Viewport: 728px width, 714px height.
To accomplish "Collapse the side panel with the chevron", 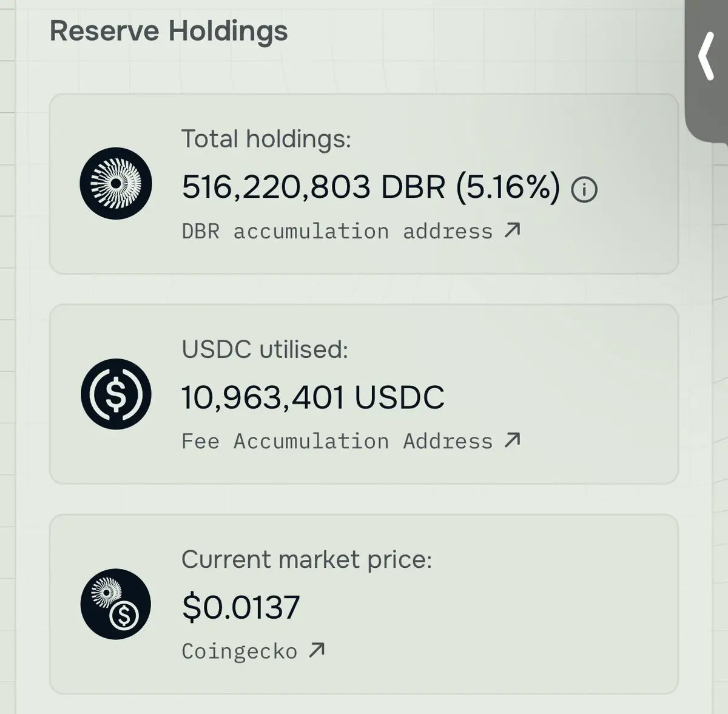I will click(707, 58).
